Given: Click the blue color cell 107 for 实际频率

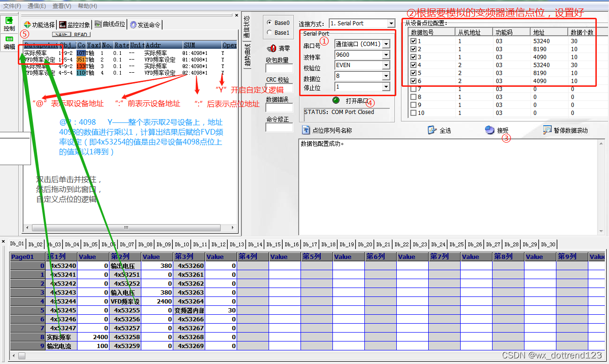Looking at the screenshot, I should (x=80, y=53).
